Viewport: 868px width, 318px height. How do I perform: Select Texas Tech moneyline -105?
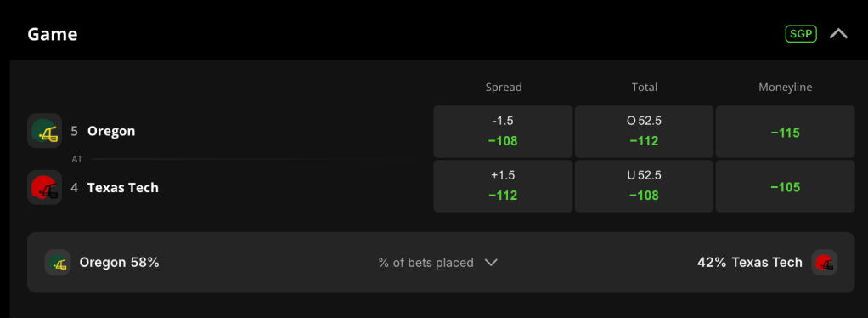[785, 186]
